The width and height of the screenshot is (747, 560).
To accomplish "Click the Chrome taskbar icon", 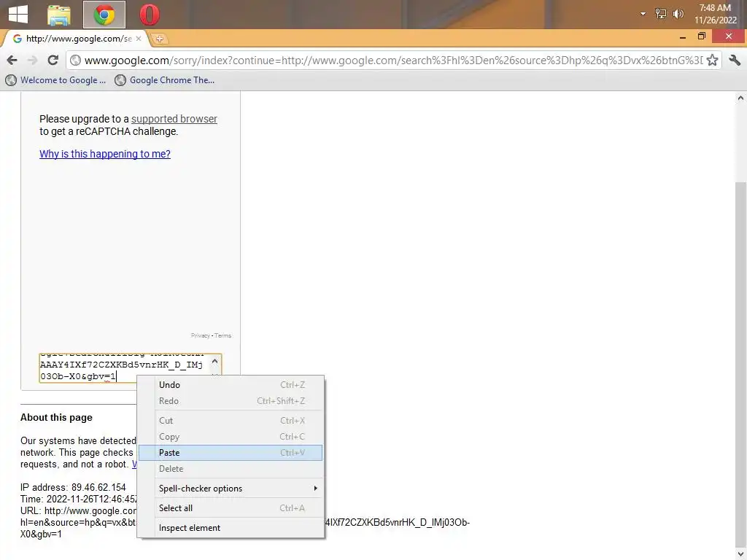I will [x=104, y=15].
